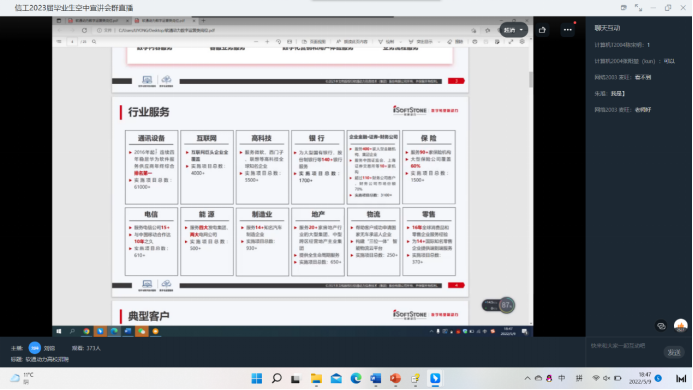Toggle the 拼 pinyin input method indicator

579,379
